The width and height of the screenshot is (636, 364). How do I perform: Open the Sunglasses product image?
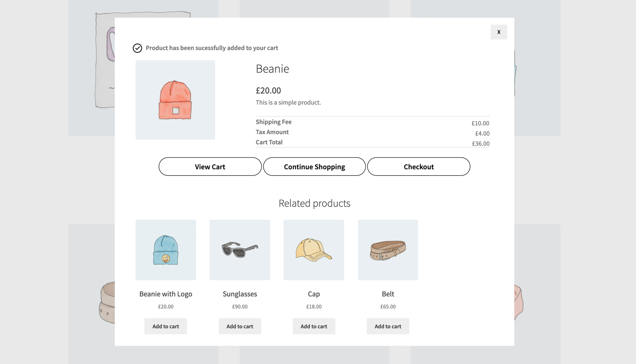240,250
